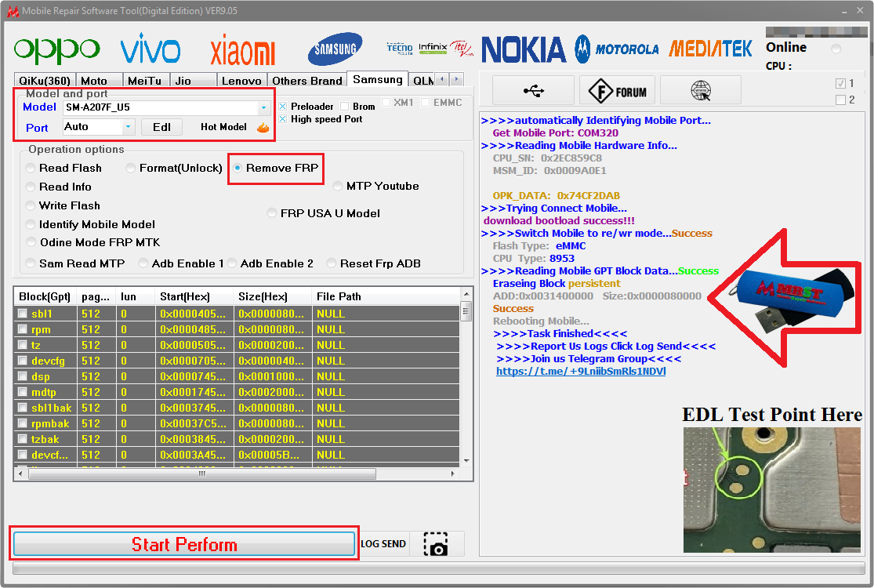874x588 pixels.
Task: Click the Xiaomi brand logo
Action: [x=242, y=50]
